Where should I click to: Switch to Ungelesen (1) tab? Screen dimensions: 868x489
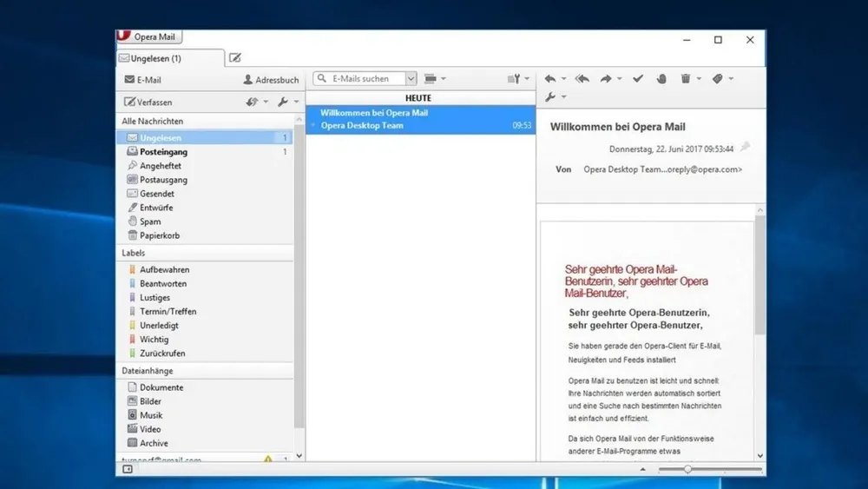[x=170, y=58]
